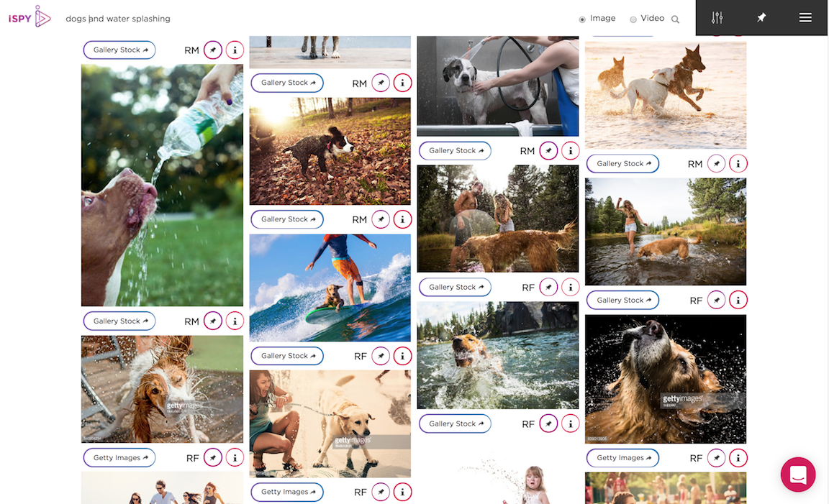
Task: Click the iSPY logo
Action: (x=30, y=17)
